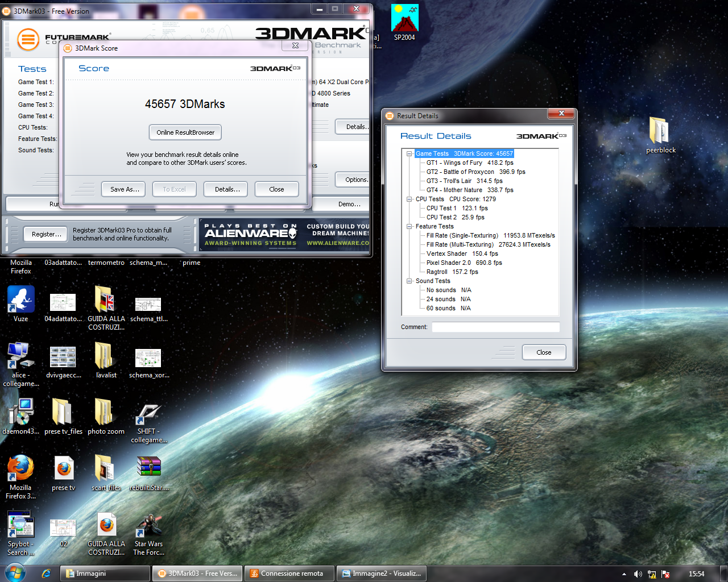Launch Vuze from the desktop

tap(21, 304)
